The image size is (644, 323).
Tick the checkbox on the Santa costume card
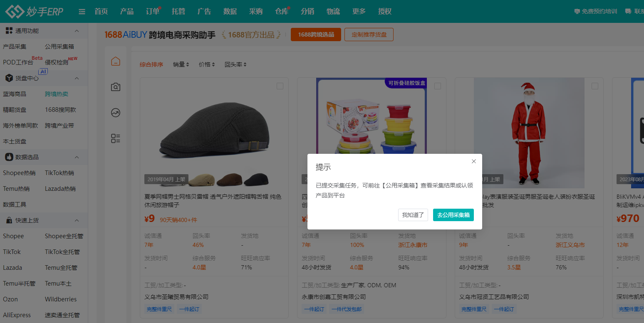click(x=594, y=86)
